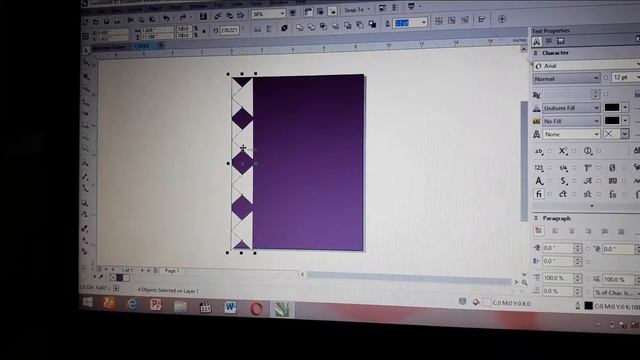Open Character tab icon in Text Properties

click(537, 41)
